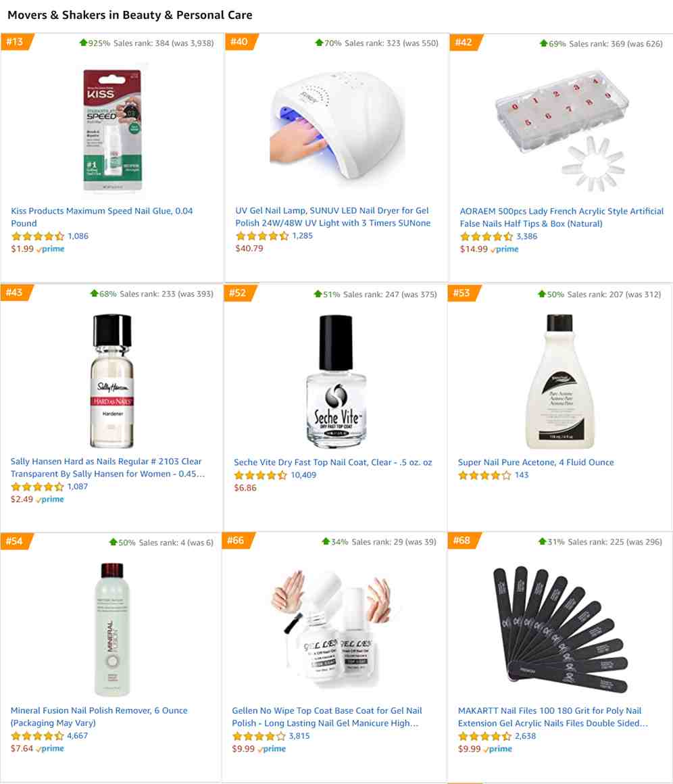The image size is (673, 784).
Task: Open the SUNUV UV nail lamp image
Action: pyautogui.click(x=336, y=126)
